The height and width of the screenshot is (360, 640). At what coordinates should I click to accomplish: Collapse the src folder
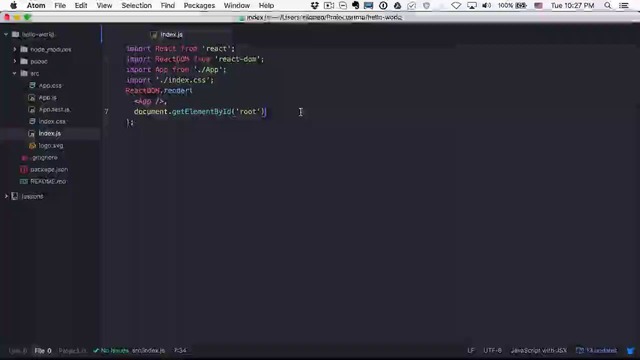(15, 73)
